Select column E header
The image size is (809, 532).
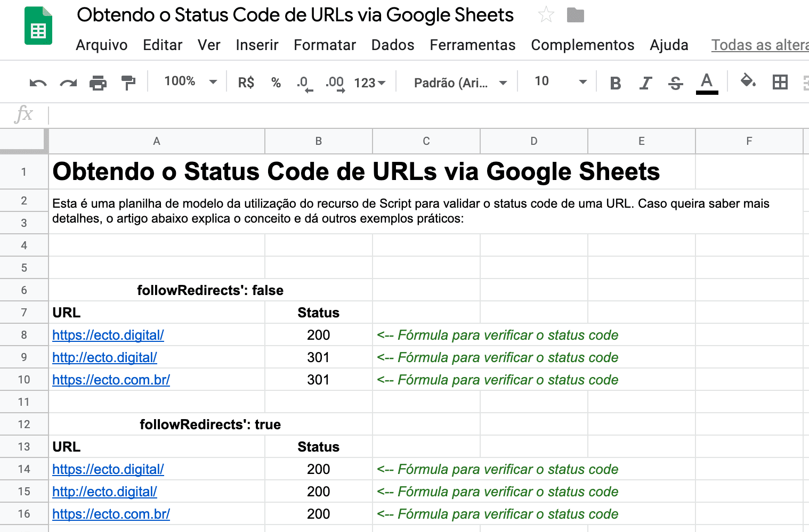coord(642,141)
